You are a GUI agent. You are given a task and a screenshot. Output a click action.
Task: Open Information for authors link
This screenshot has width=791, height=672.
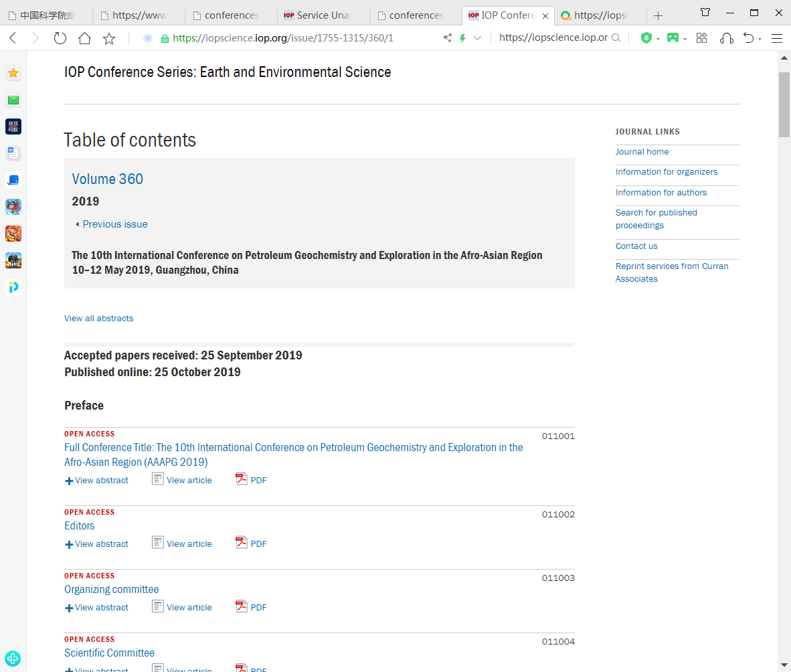point(661,192)
